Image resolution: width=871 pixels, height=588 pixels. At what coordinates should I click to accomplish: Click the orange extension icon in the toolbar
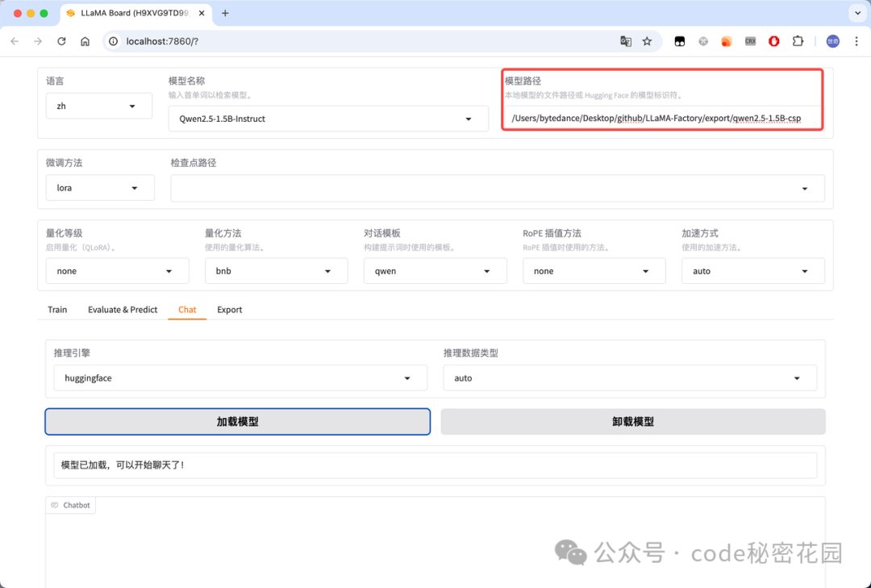[727, 40]
